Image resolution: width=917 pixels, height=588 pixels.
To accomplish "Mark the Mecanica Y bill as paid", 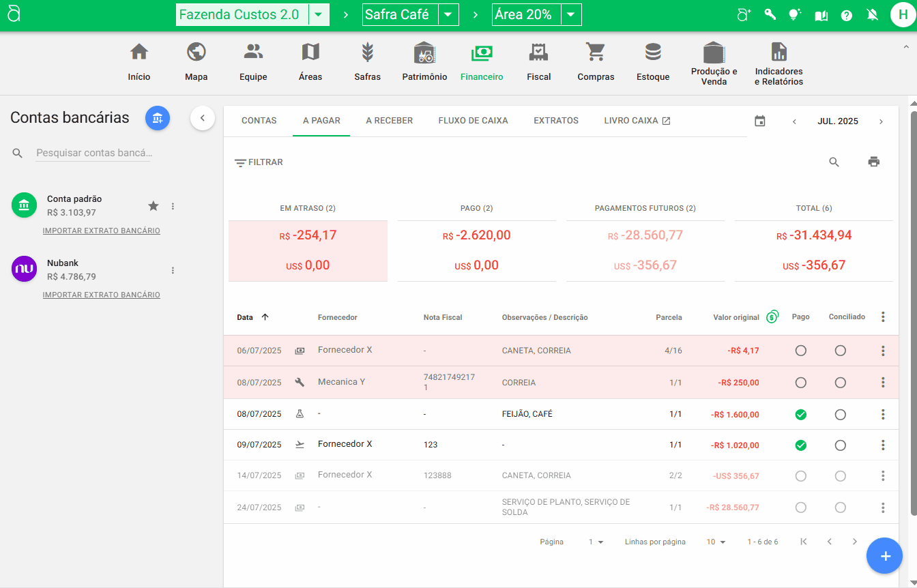I will (801, 383).
